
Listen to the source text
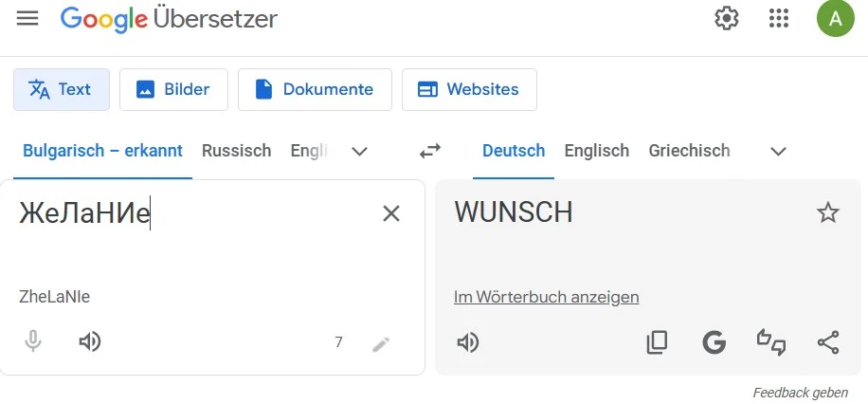(x=90, y=341)
